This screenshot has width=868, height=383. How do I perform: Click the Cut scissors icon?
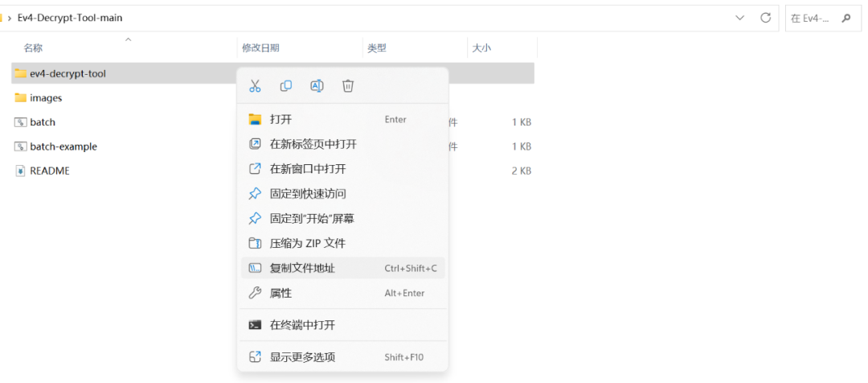255,86
